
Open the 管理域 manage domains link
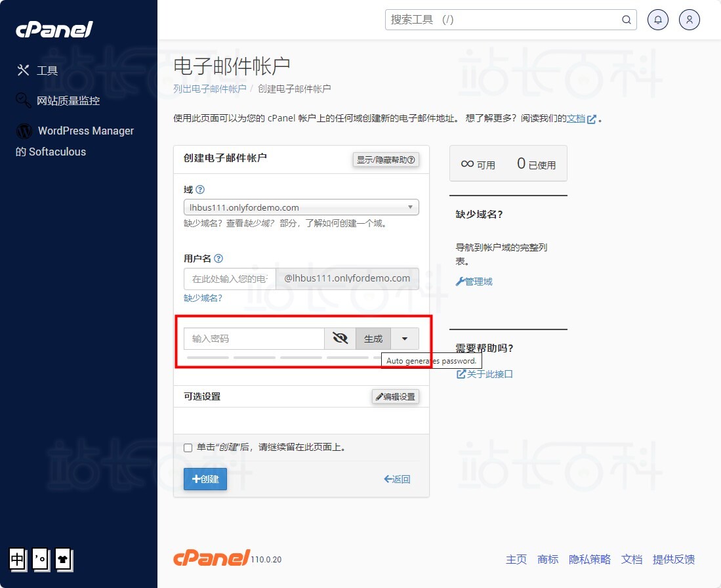(474, 282)
